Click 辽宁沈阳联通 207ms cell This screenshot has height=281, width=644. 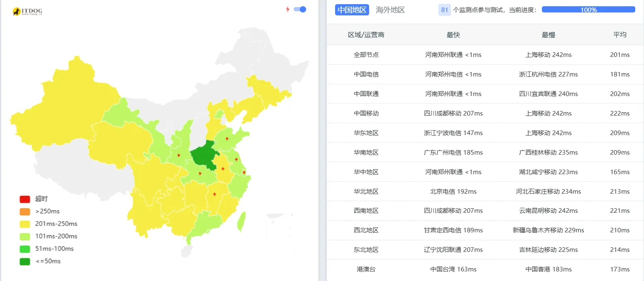(x=453, y=250)
